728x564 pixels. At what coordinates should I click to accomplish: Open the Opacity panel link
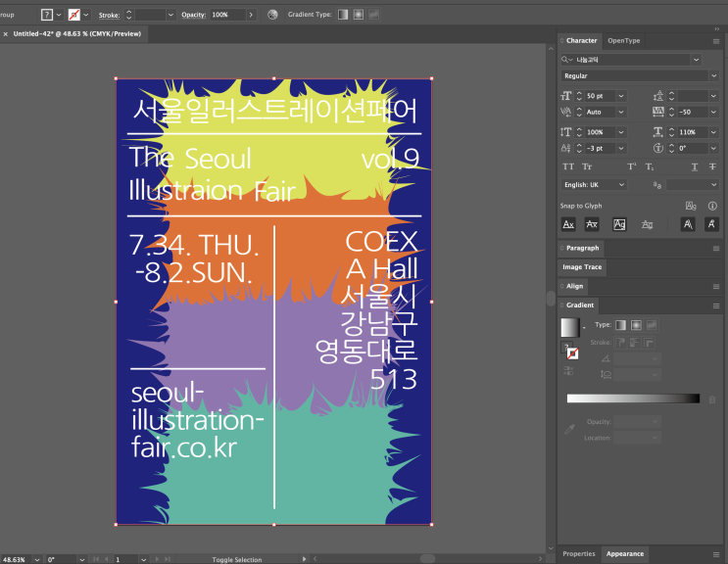coord(194,15)
